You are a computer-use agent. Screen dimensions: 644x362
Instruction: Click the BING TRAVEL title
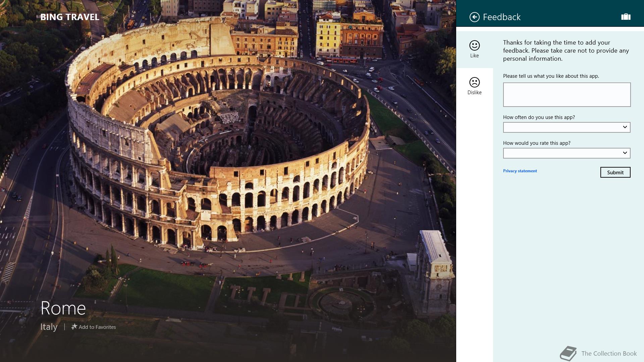click(x=70, y=17)
